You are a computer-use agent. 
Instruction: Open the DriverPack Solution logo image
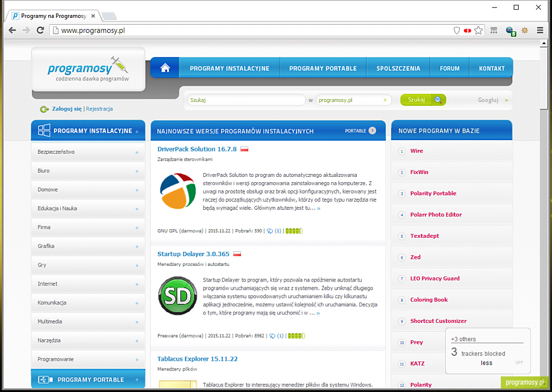[178, 191]
